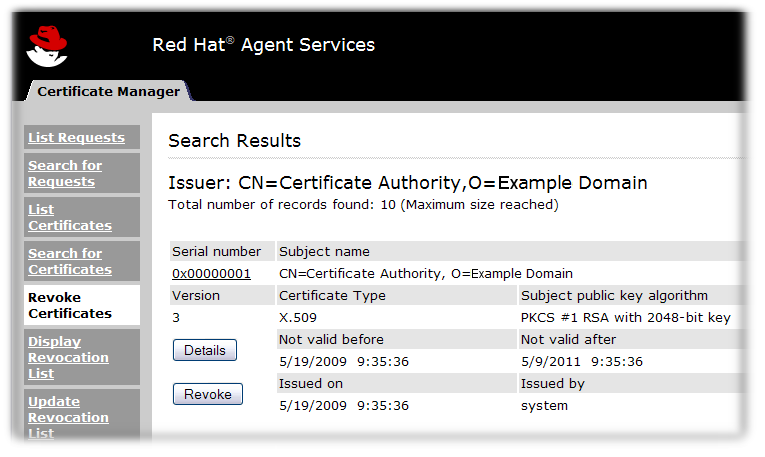Image resolution: width=765 pixels, height=457 pixels.
Task: Go to Search for Requests
Action: [x=65, y=174]
